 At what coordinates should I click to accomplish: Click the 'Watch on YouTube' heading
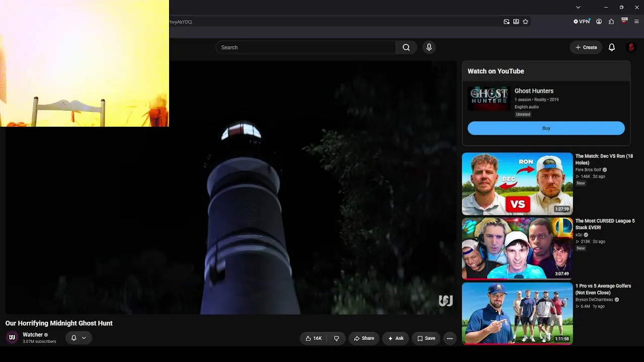pos(496,71)
